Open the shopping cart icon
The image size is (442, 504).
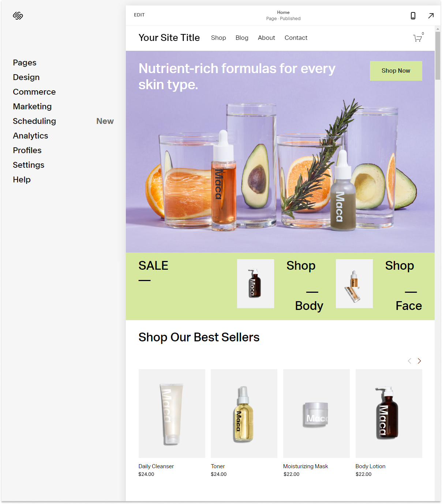[x=417, y=38]
